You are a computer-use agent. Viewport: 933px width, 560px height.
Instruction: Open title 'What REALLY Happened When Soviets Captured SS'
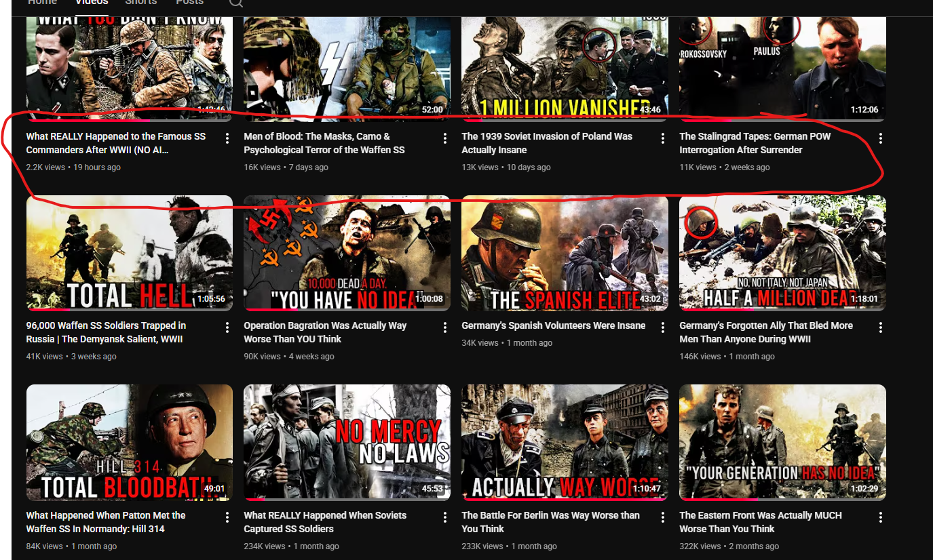click(x=326, y=522)
